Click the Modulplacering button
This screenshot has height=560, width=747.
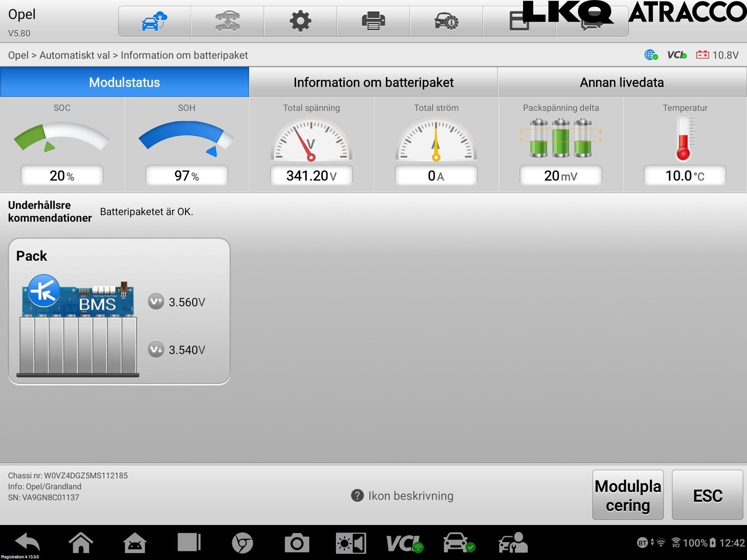(628, 495)
